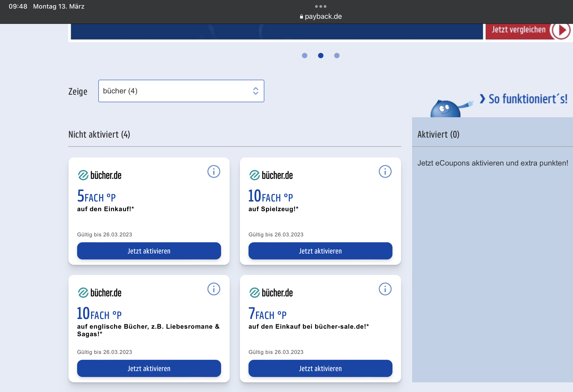Click the '7FACH °P' headline
The image size is (573, 392).
click(268, 313)
